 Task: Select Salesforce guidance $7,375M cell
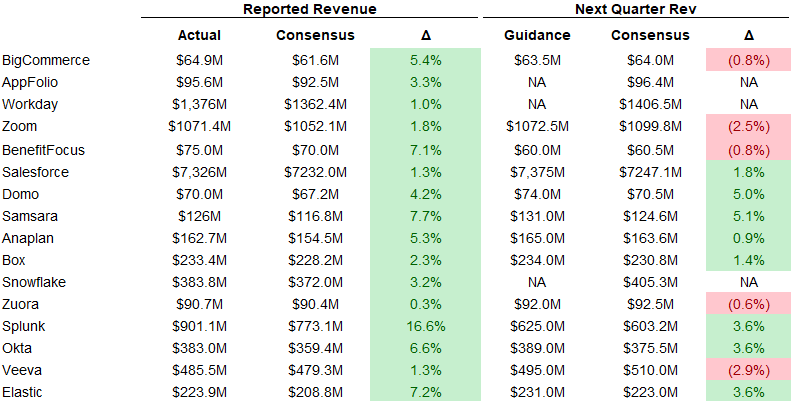coord(537,172)
